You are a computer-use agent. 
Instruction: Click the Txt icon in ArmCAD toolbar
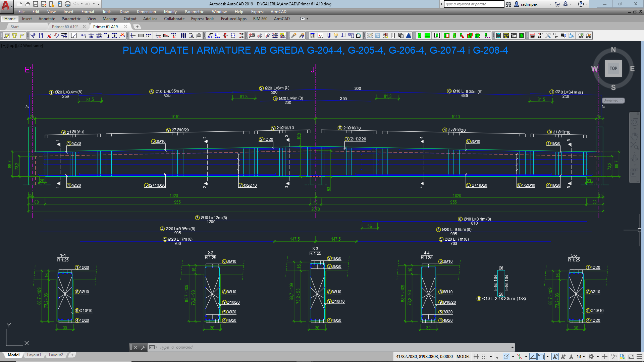[x=514, y=36]
